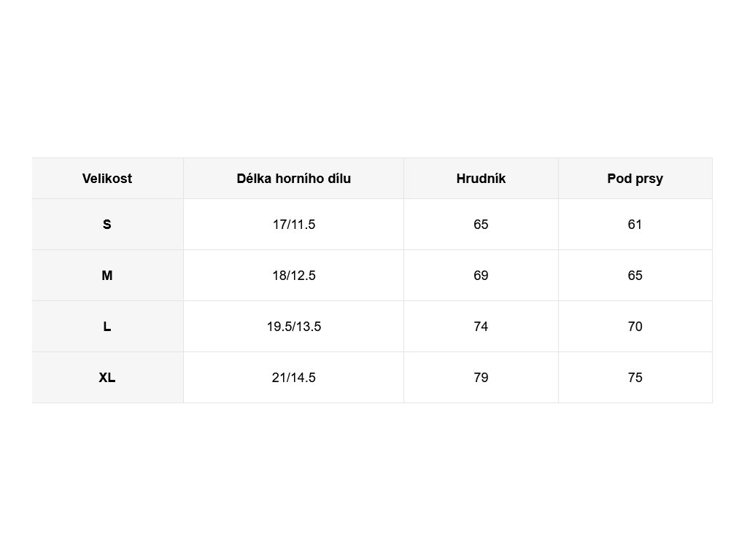Select the chest value 79
747x560 pixels.
pyautogui.click(x=481, y=377)
